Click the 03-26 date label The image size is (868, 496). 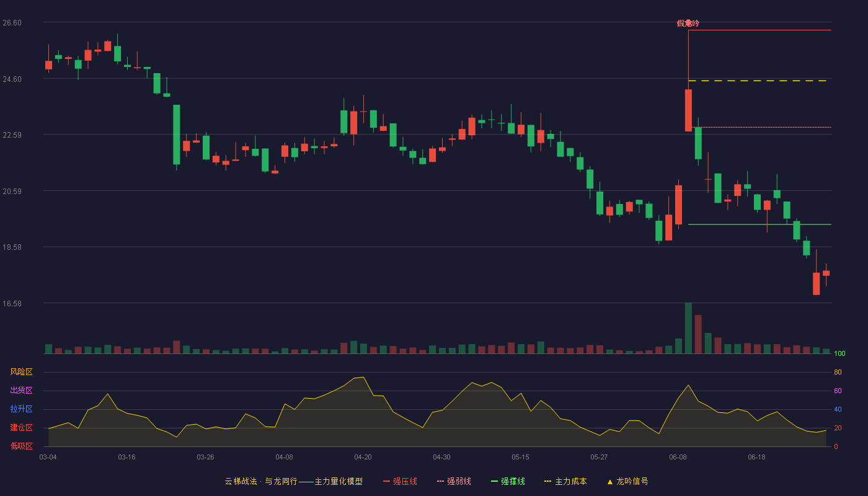(205, 457)
